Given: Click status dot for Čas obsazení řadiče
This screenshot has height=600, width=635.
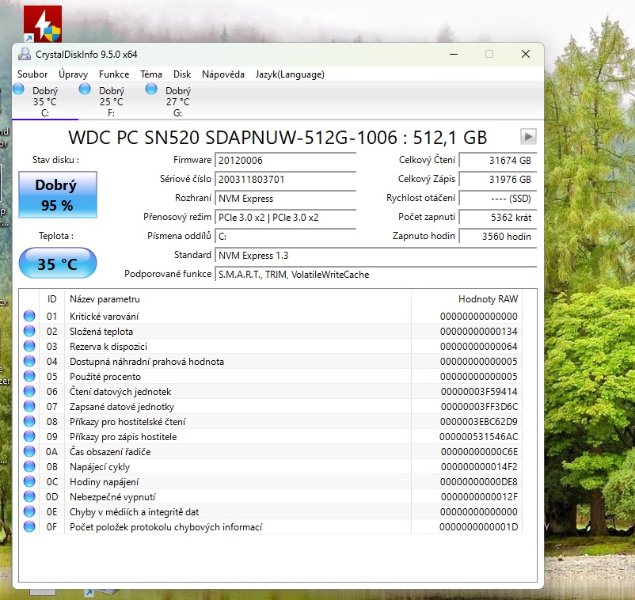Looking at the screenshot, I should pyautogui.click(x=29, y=451).
